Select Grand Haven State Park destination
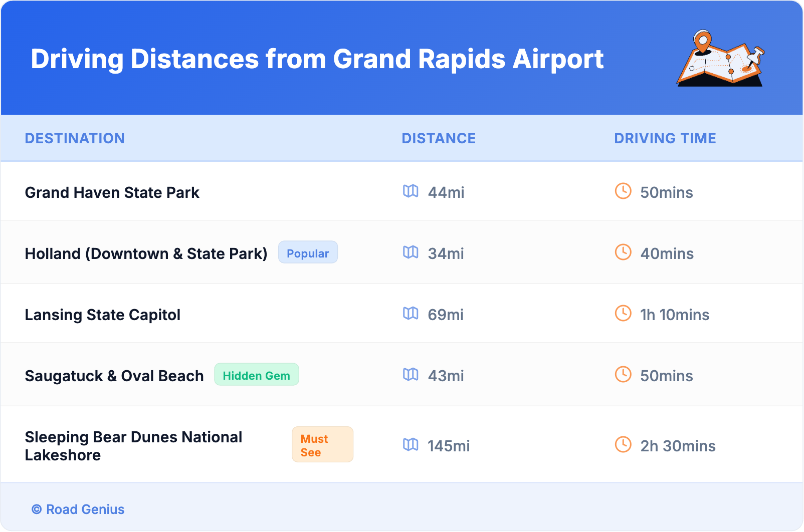This screenshot has height=532, width=804. pyautogui.click(x=112, y=193)
